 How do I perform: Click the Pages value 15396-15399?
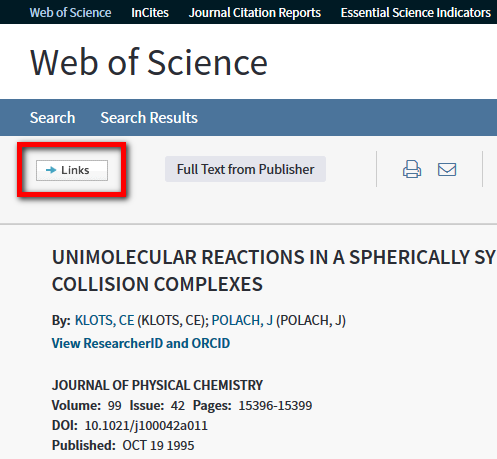click(275, 406)
